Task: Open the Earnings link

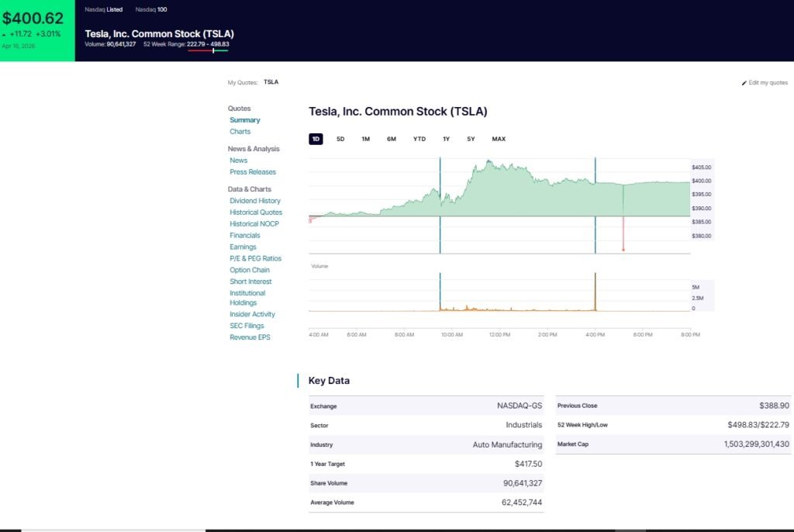Action: pyautogui.click(x=243, y=247)
